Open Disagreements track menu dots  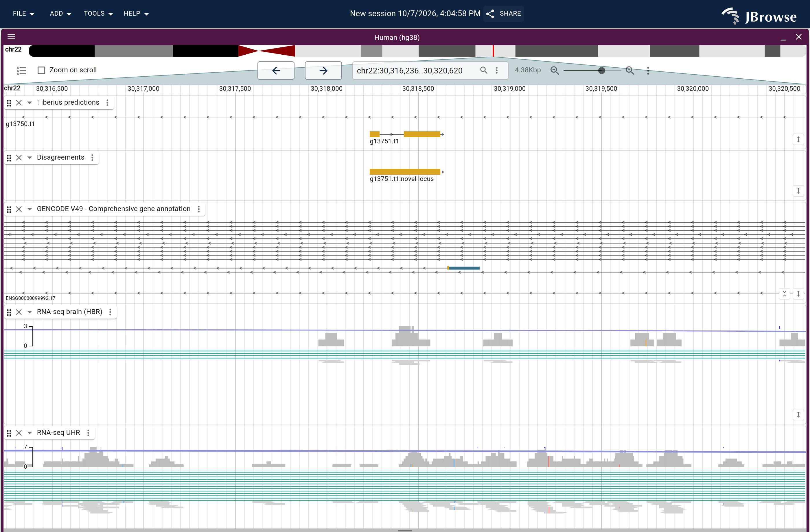tap(92, 158)
